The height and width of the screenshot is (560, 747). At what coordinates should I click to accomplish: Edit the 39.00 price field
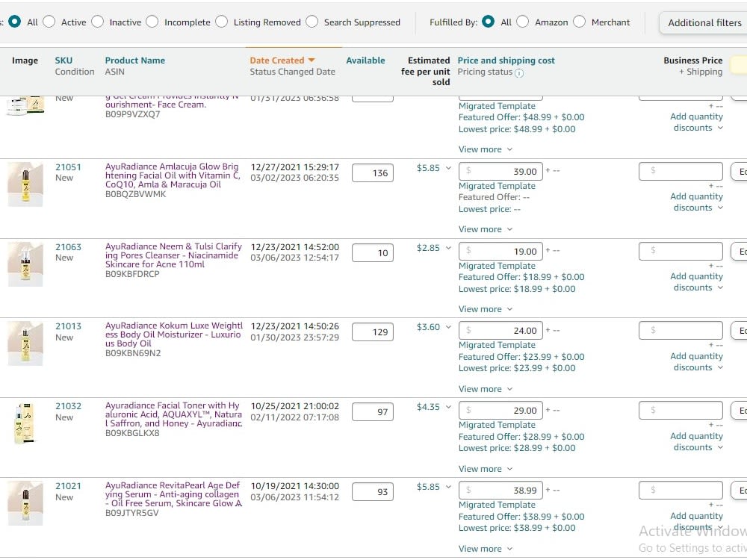(x=500, y=172)
